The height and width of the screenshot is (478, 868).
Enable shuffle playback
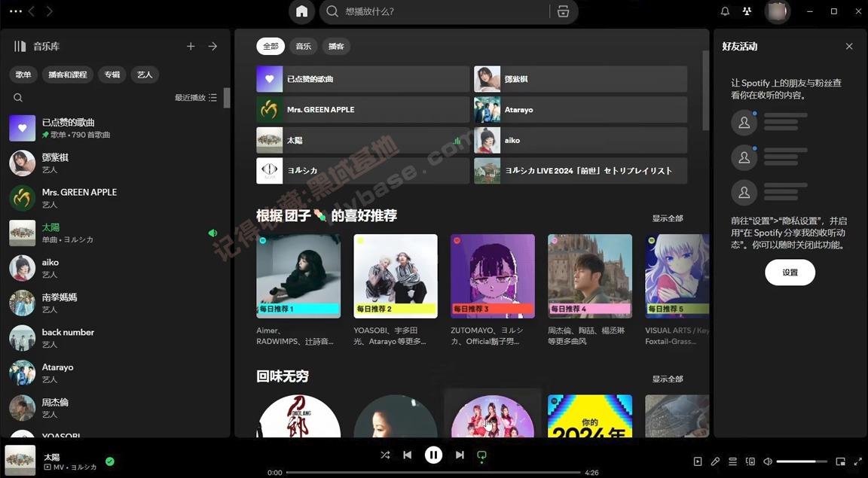click(x=385, y=455)
